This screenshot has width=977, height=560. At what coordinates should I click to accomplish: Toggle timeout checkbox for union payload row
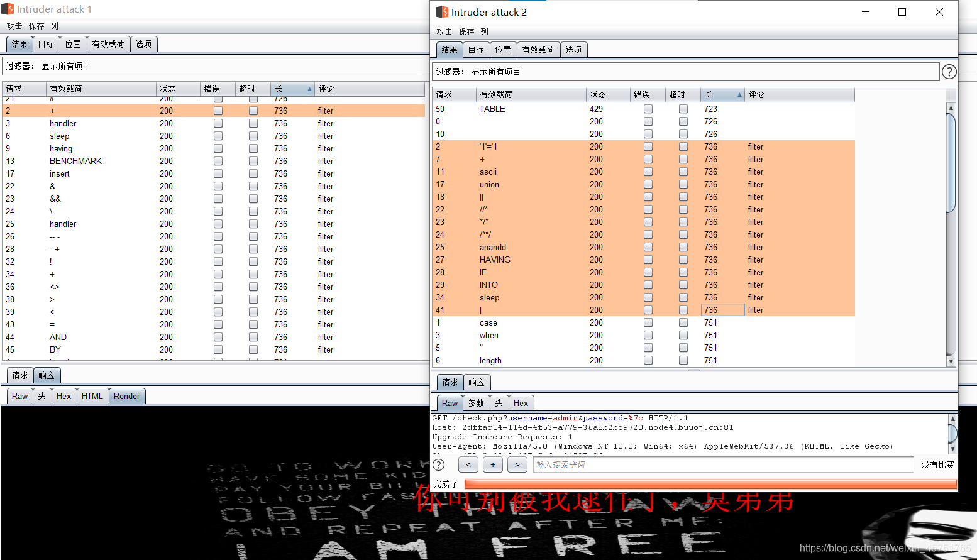683,184
